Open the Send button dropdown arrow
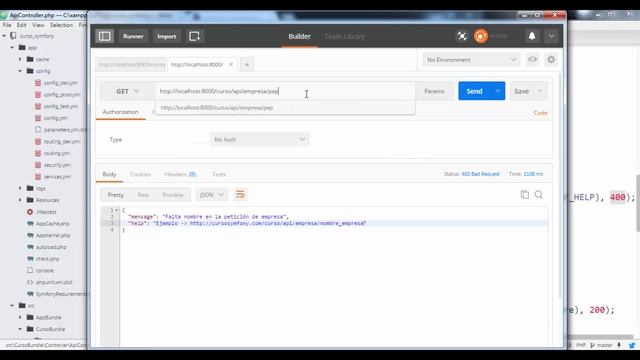The height and width of the screenshot is (360, 640). pyautogui.click(x=498, y=91)
